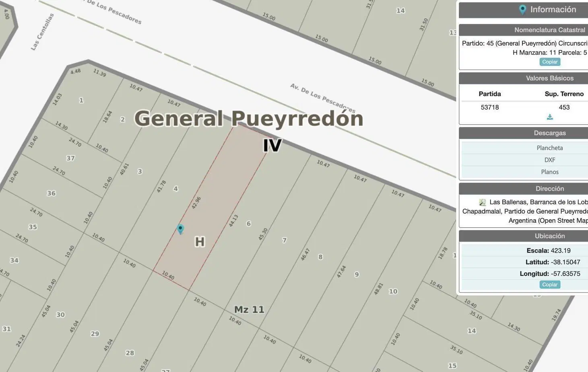
Task: Select parcel 29 on the map
Action: [x=95, y=334]
